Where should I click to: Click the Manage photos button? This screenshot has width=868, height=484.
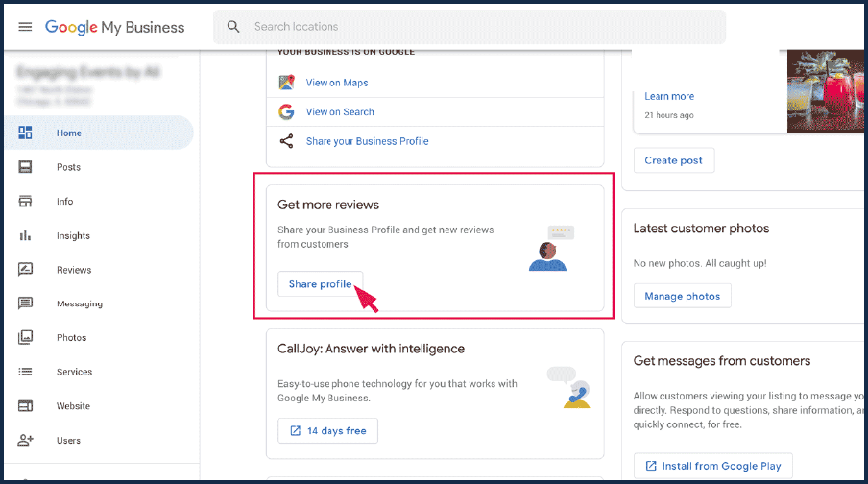coord(682,297)
